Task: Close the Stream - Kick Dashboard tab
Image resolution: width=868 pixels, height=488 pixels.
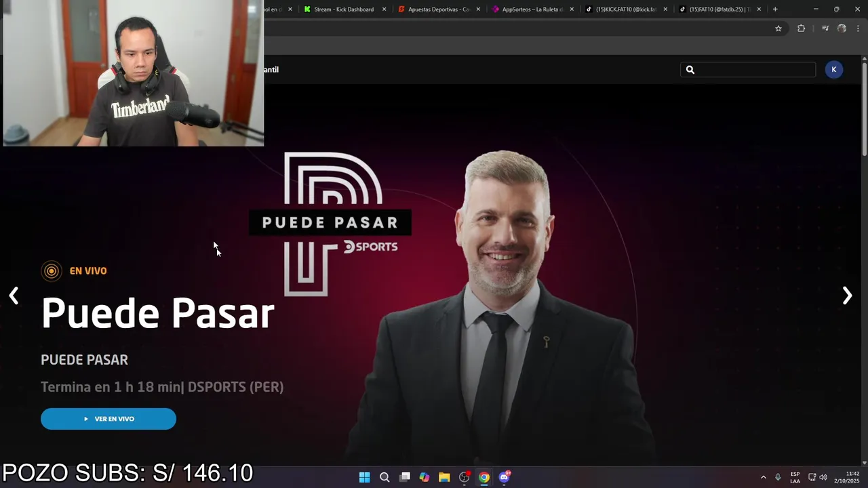Action: click(384, 9)
